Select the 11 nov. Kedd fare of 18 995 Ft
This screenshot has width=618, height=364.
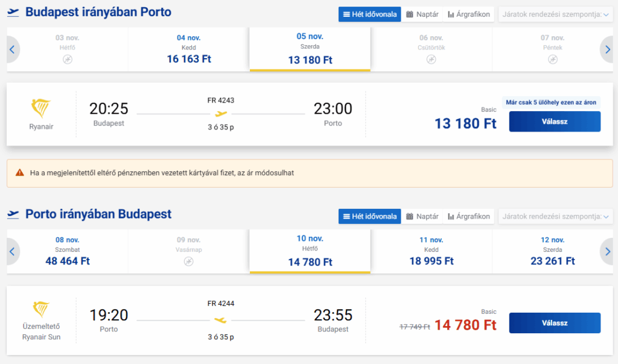point(431,251)
